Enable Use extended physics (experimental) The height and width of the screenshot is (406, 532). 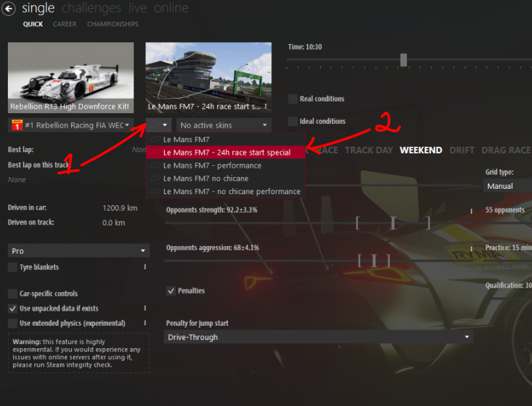(x=13, y=323)
